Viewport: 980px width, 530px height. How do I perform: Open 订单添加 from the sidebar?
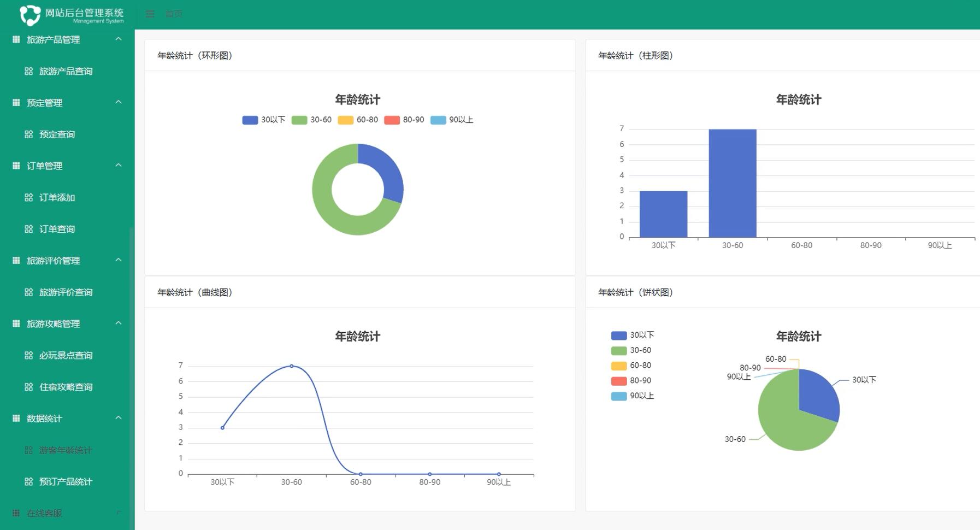click(x=58, y=197)
